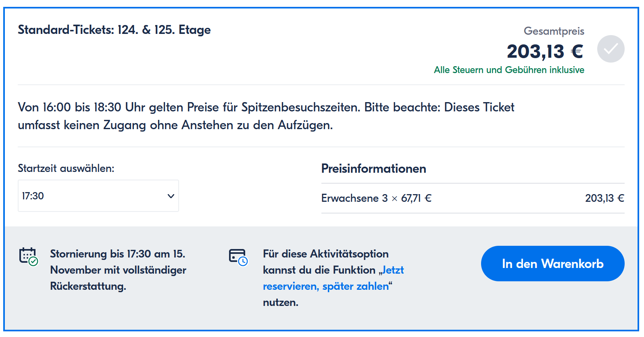Toggle the round checkmark selecting this ticket option
The width and height of the screenshot is (644, 337).
(611, 49)
